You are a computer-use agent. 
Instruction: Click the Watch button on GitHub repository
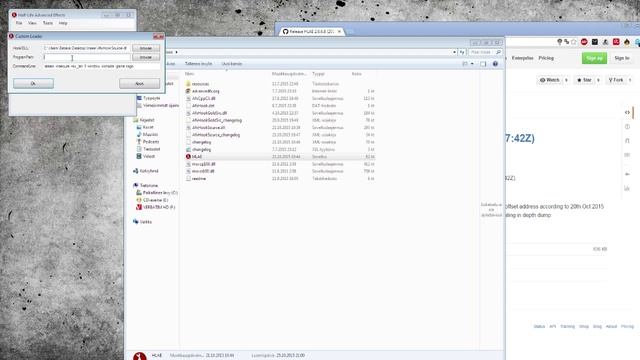(550, 80)
